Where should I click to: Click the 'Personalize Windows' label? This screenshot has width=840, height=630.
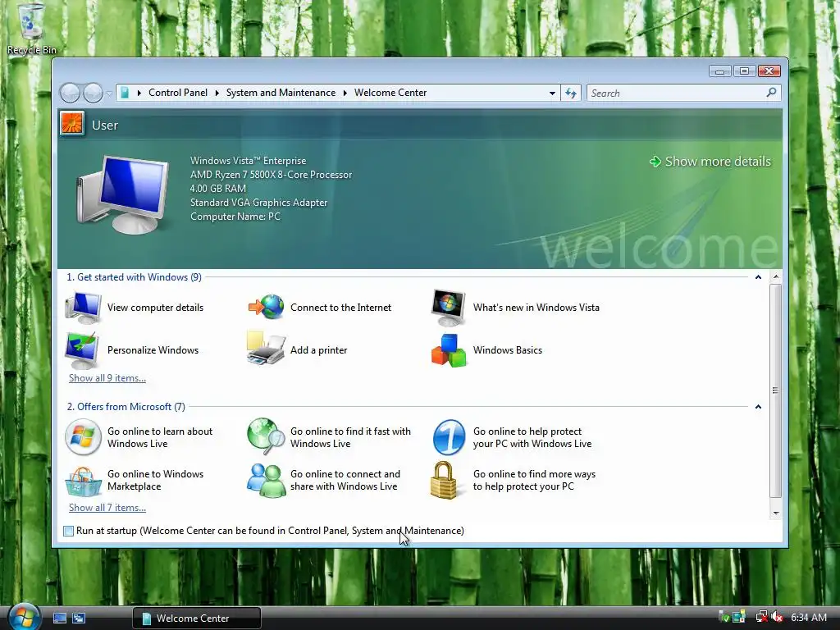153,350
